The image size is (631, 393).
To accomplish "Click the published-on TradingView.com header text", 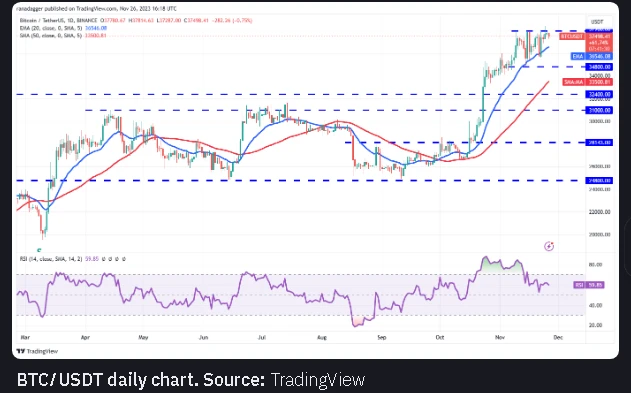I will (x=97, y=8).
